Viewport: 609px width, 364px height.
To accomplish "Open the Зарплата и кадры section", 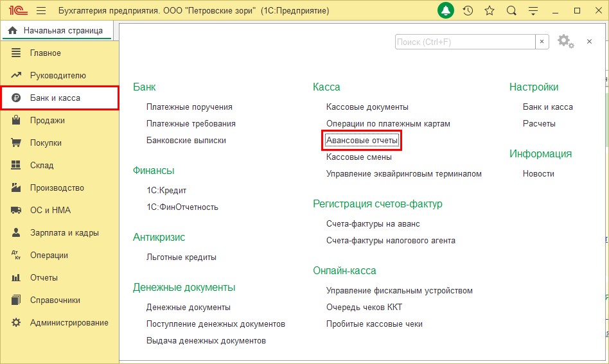I will click(x=60, y=233).
